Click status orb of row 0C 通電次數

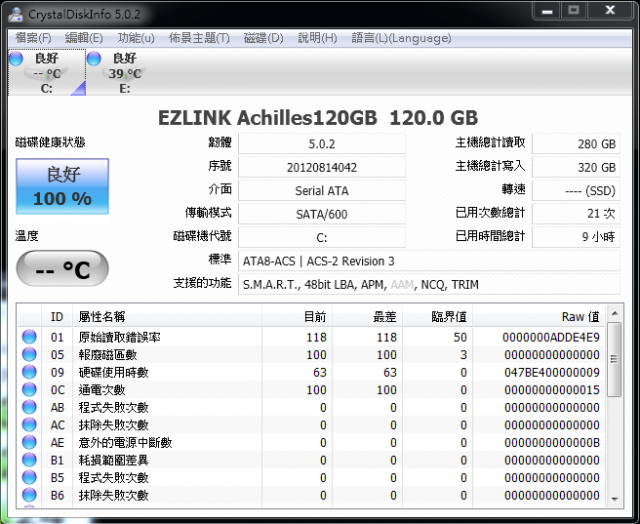click(29, 390)
